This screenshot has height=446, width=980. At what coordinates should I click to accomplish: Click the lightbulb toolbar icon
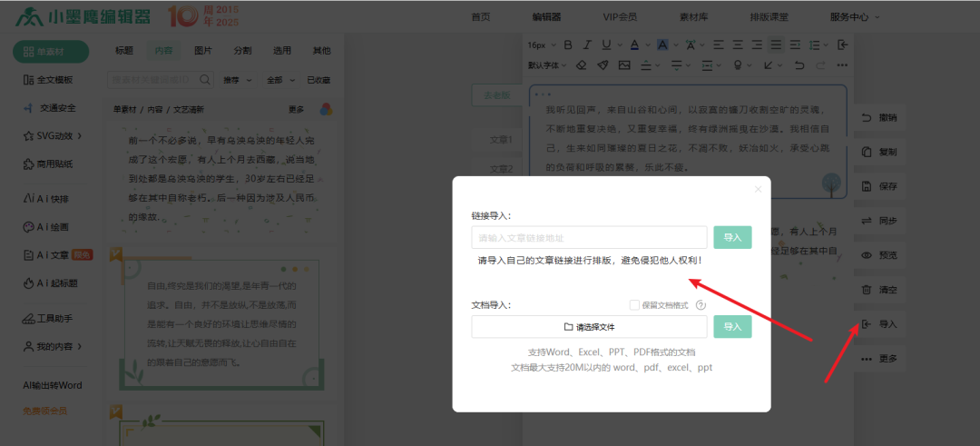tap(738, 64)
